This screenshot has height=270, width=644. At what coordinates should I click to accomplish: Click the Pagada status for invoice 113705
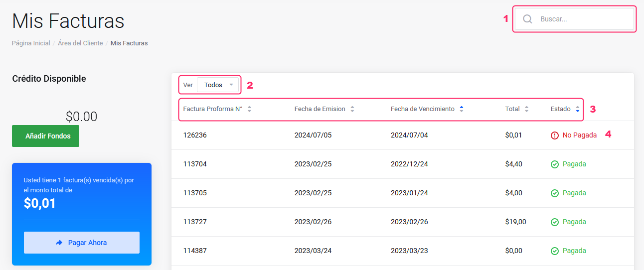[574, 193]
